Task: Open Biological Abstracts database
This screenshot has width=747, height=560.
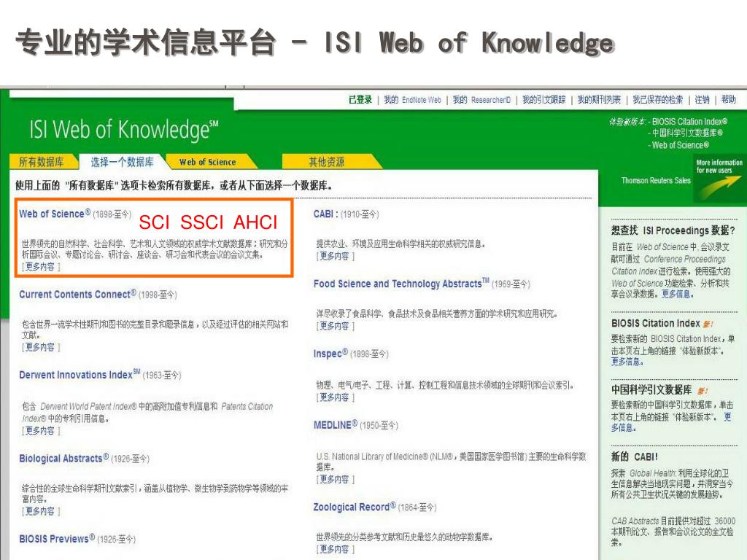Action: click(x=64, y=458)
